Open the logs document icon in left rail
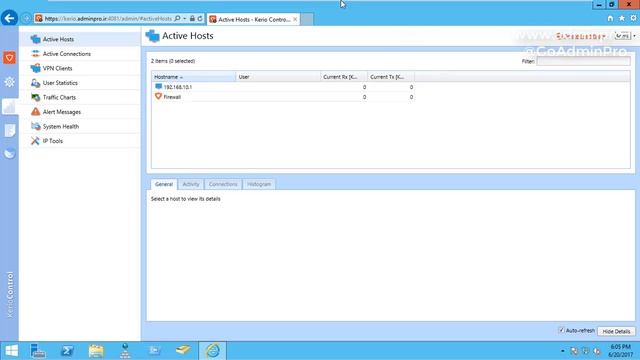The height and width of the screenshot is (360, 640). click(x=9, y=131)
